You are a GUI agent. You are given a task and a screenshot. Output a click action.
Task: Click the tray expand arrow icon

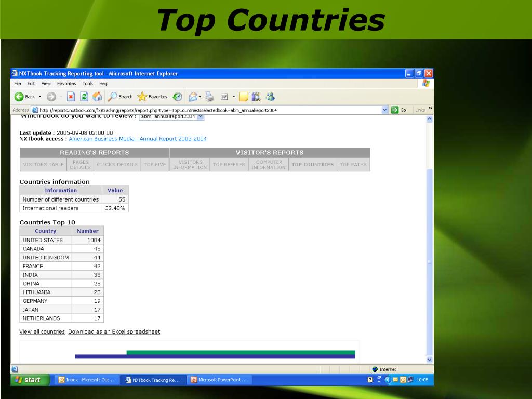388,380
